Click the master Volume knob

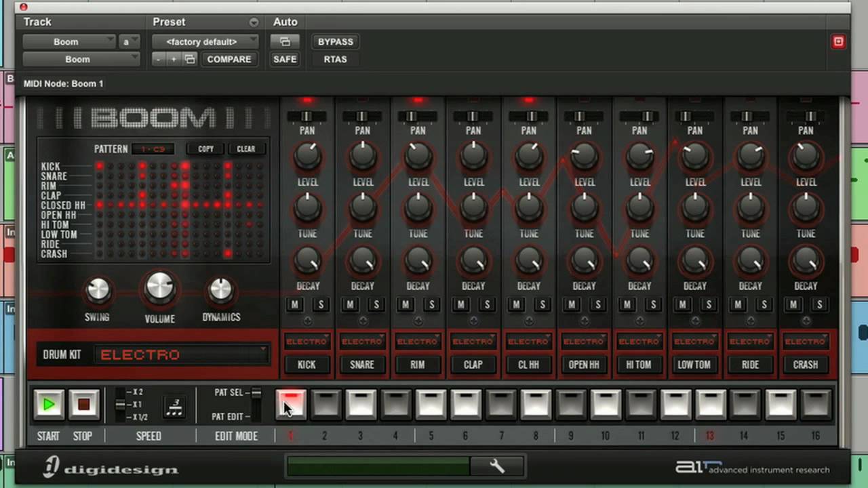(x=160, y=287)
